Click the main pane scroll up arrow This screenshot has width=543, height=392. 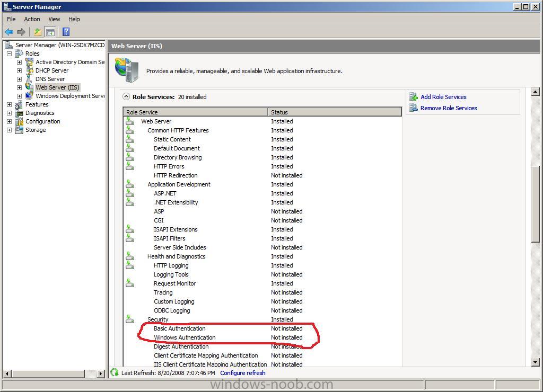coord(536,92)
